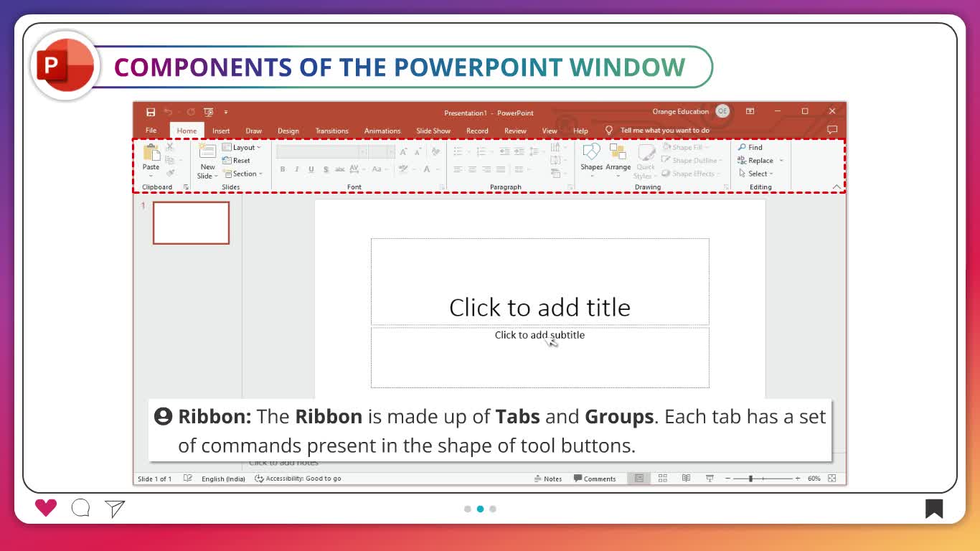The width and height of the screenshot is (980, 551).
Task: Open the Clipboard group dialog launcher
Action: coord(187,187)
